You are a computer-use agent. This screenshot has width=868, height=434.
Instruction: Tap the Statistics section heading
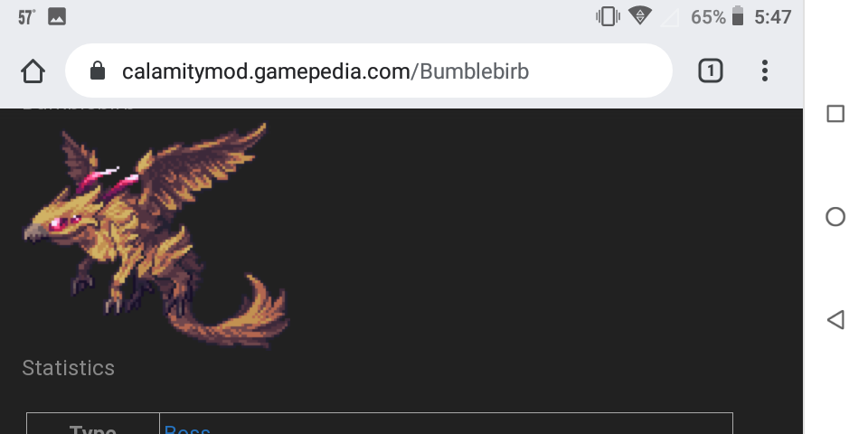click(68, 368)
